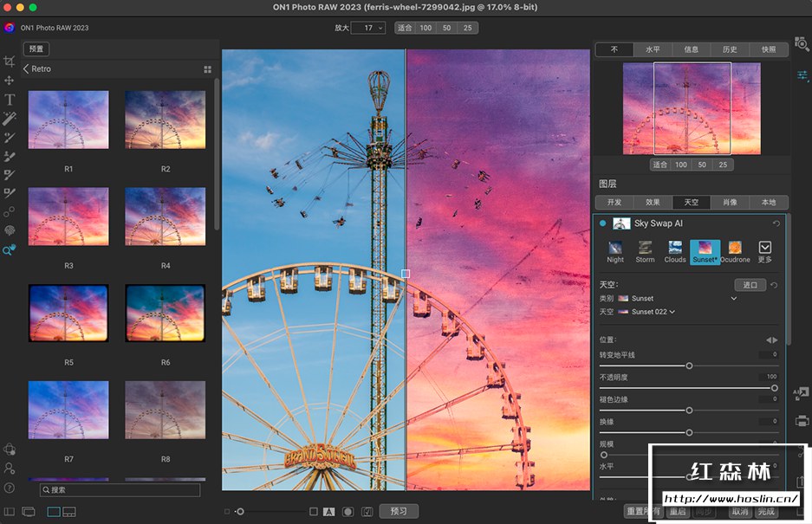Image resolution: width=812 pixels, height=524 pixels.
Task: Open the zoom percentage dropdown showing 17
Action: pos(368,27)
